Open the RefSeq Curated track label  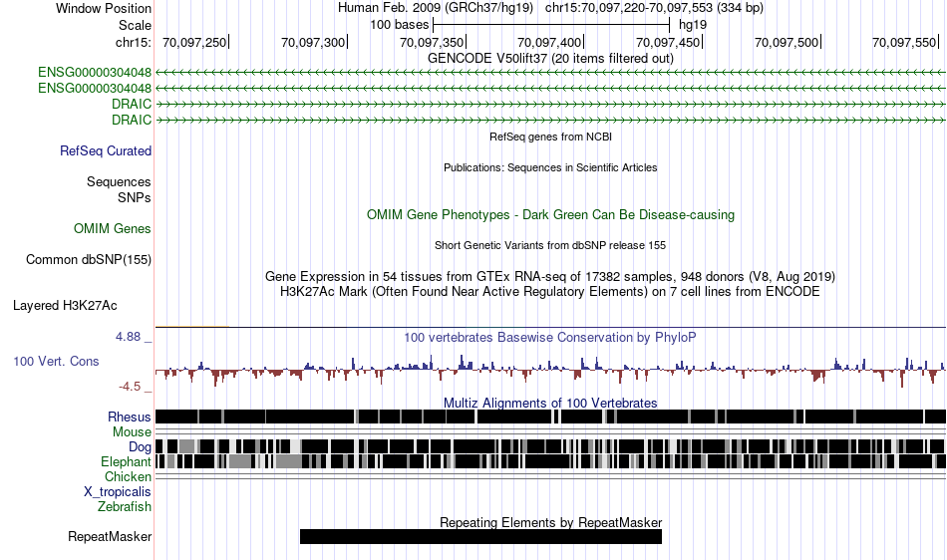105,150
